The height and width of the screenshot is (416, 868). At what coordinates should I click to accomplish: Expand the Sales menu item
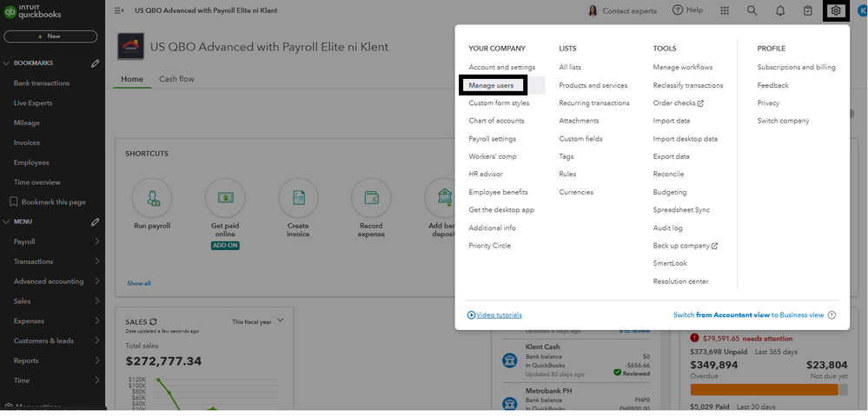(x=96, y=301)
